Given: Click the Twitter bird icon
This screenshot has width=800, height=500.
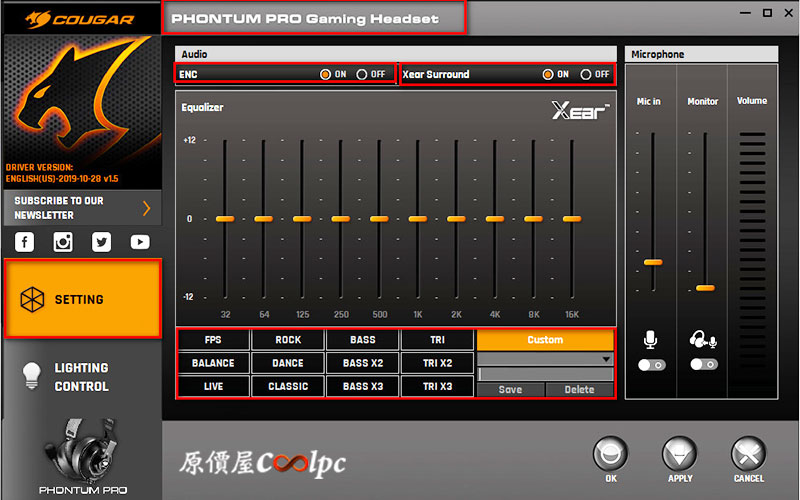Looking at the screenshot, I should (101, 242).
